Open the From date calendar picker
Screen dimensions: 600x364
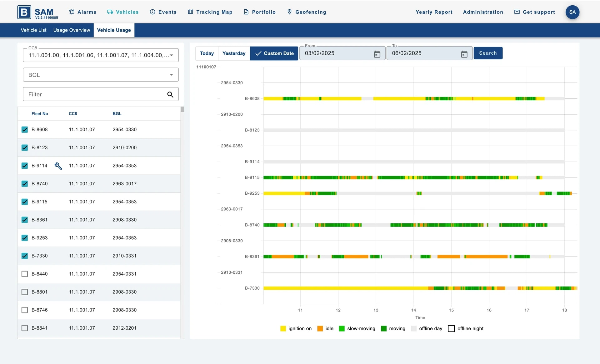click(x=377, y=54)
